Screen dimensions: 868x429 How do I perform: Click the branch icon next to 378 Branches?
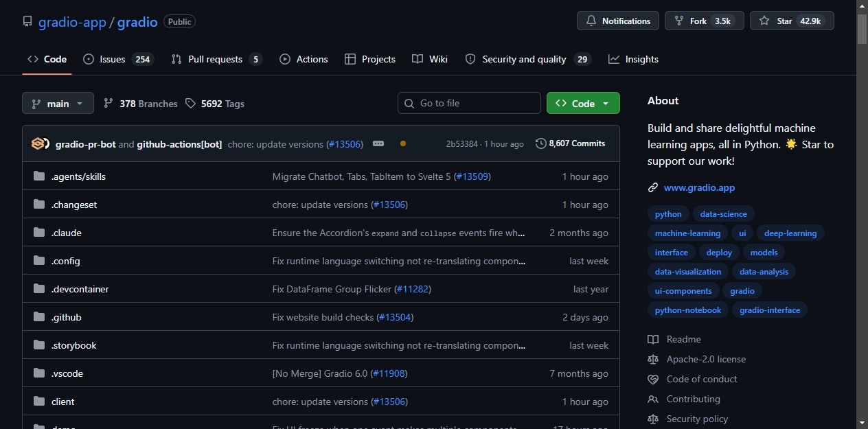pyautogui.click(x=108, y=103)
